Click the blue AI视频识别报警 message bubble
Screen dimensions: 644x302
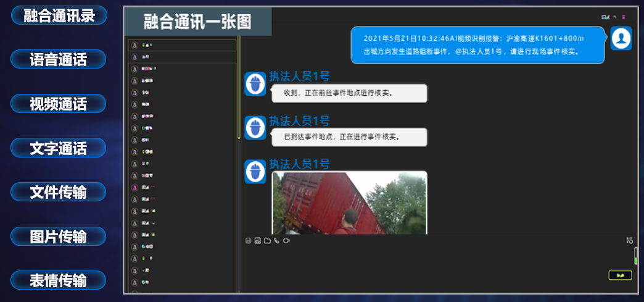[478, 45]
